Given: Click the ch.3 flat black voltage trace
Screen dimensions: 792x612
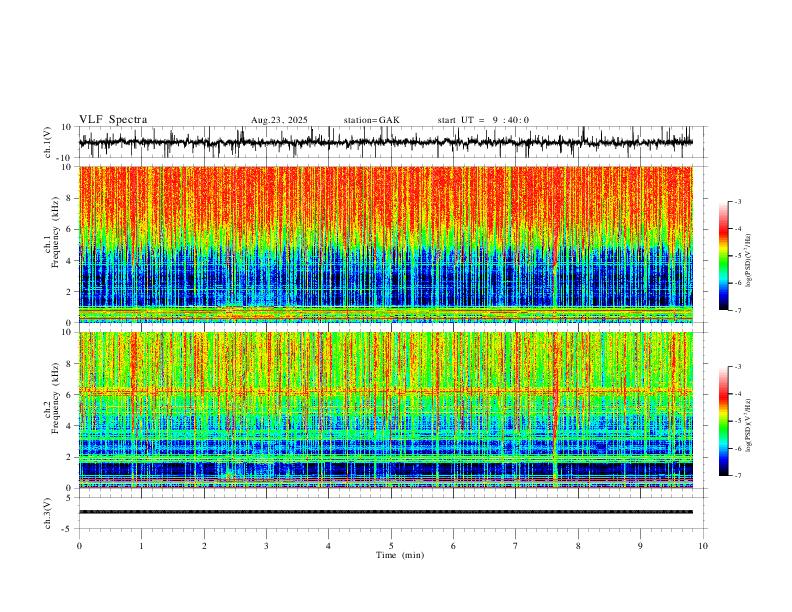Looking at the screenshot, I should coord(386,512).
